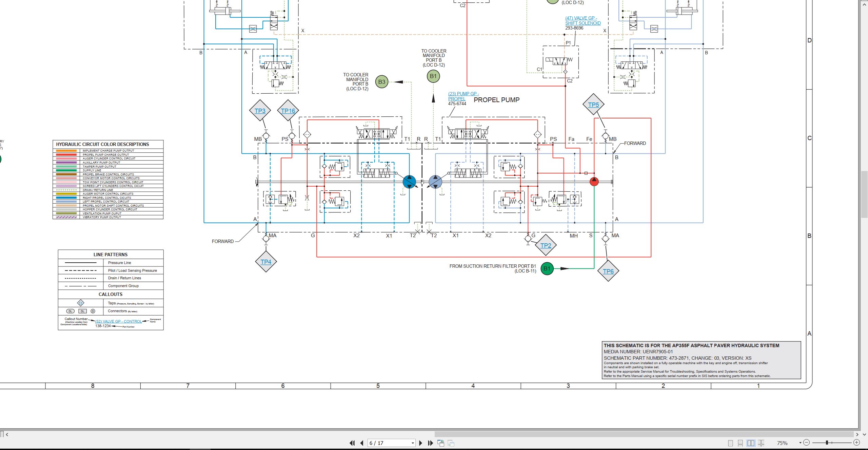The image size is (868, 450).
Task: Open the TP4 test port link
Action: pos(266,262)
